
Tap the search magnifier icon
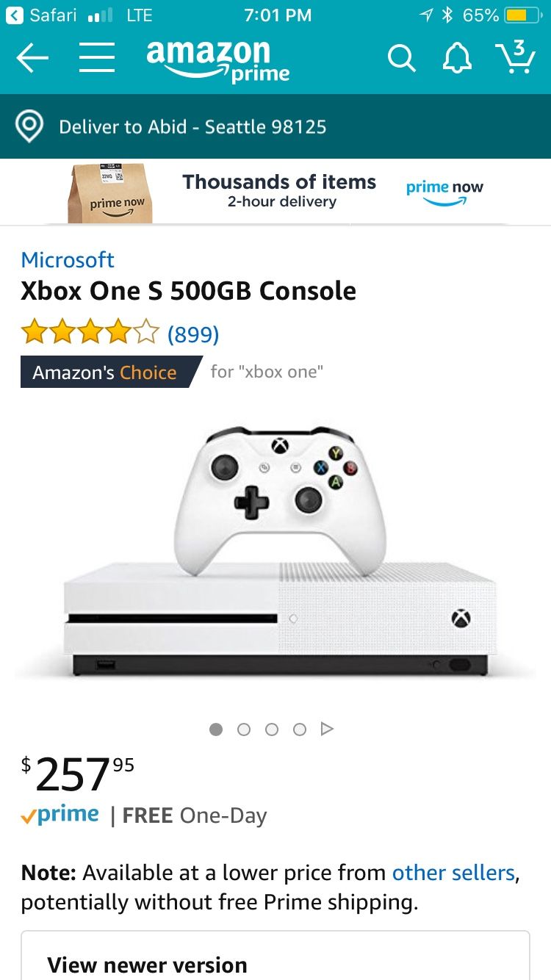[x=401, y=58]
